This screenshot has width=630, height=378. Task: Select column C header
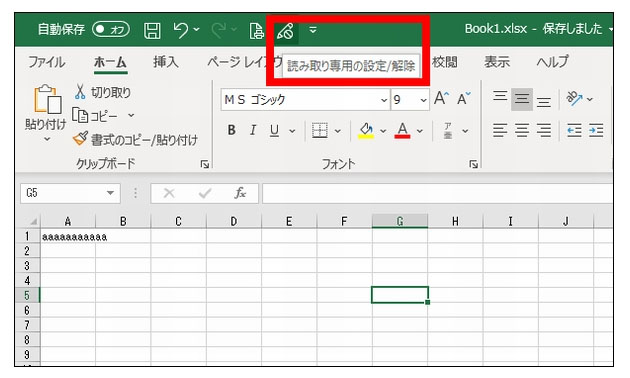pos(178,221)
